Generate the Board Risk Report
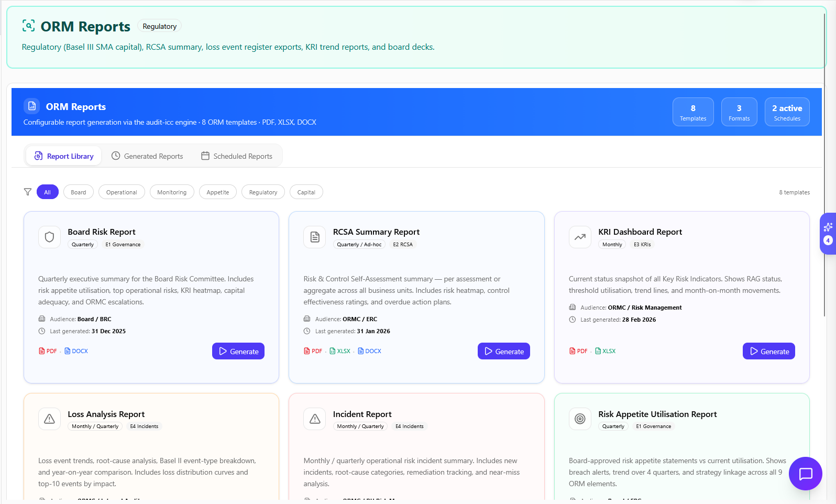 click(x=238, y=352)
